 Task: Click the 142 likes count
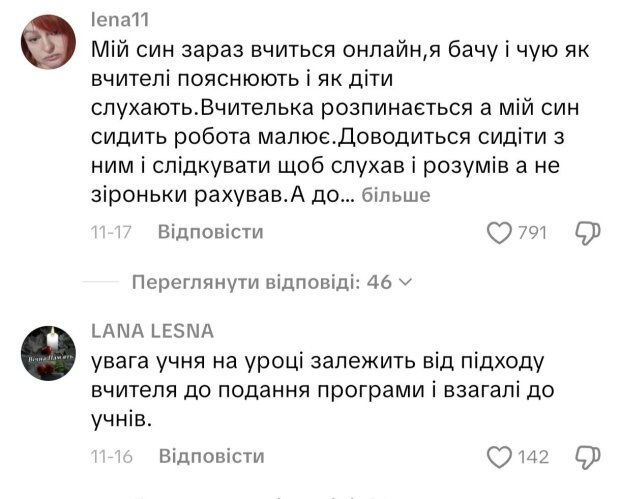pos(533,457)
